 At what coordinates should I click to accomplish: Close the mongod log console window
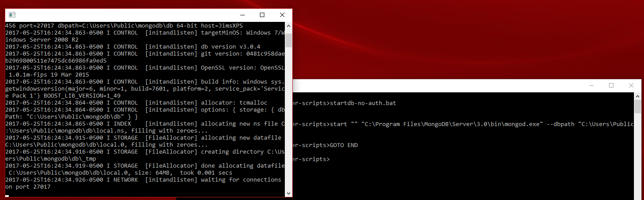pos(282,15)
